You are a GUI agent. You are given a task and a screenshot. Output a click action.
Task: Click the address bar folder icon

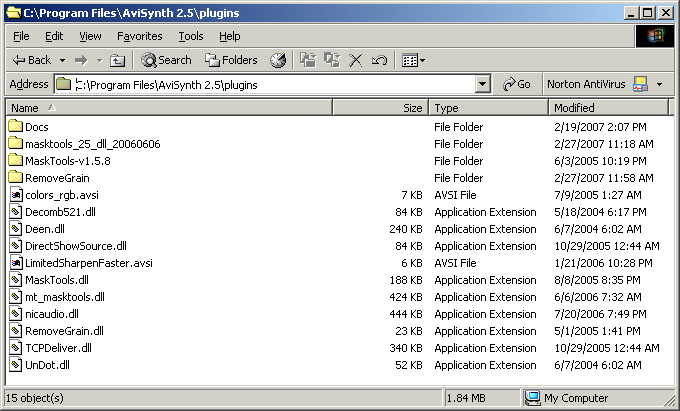tap(63, 84)
